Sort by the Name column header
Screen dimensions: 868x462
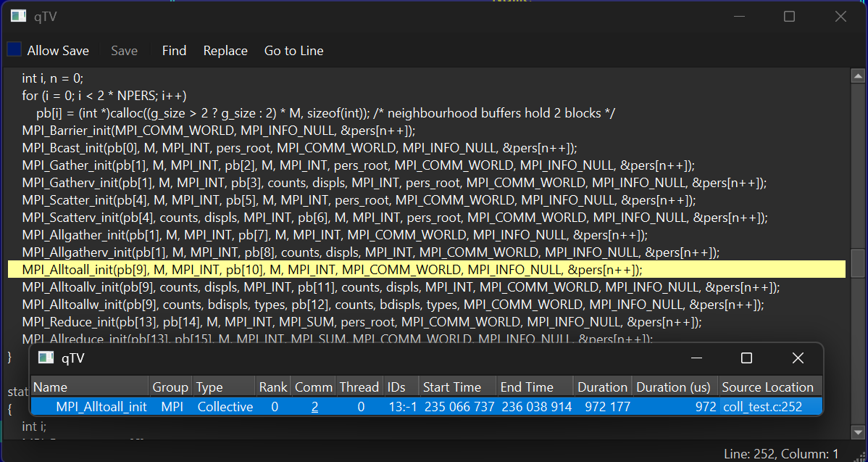(x=91, y=387)
